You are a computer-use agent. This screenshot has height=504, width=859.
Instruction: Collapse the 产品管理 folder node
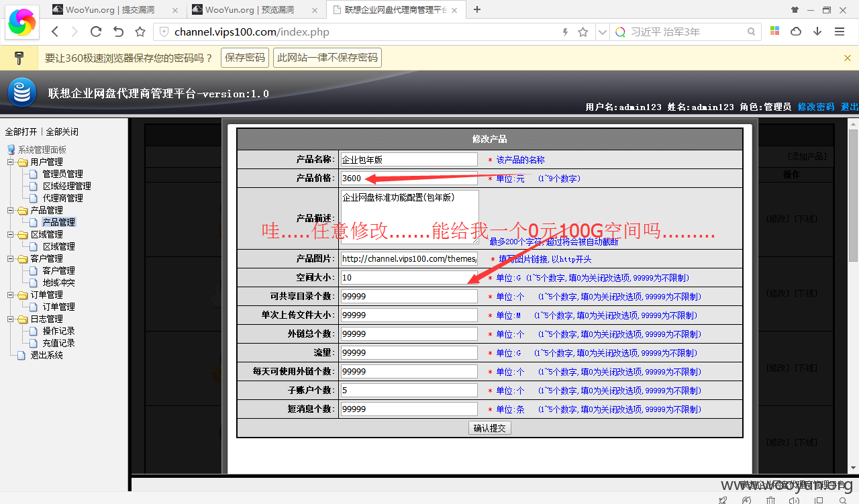11,210
